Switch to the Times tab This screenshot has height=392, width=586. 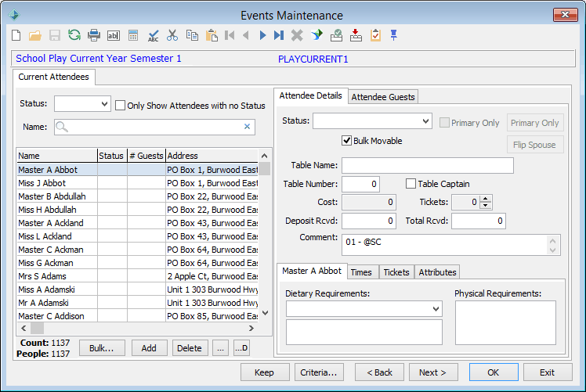(361, 272)
